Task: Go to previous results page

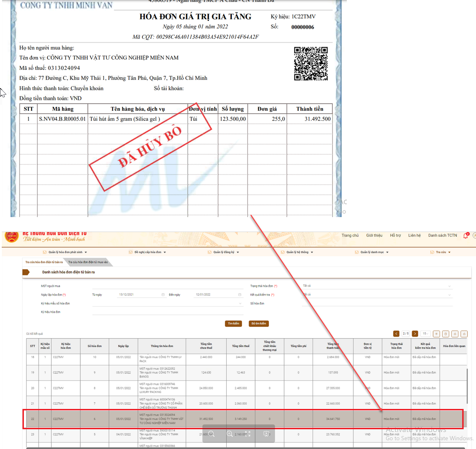Action: coord(396,334)
